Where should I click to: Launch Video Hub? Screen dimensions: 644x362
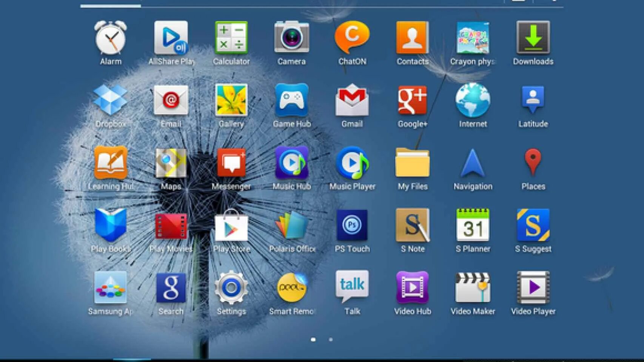tap(413, 287)
